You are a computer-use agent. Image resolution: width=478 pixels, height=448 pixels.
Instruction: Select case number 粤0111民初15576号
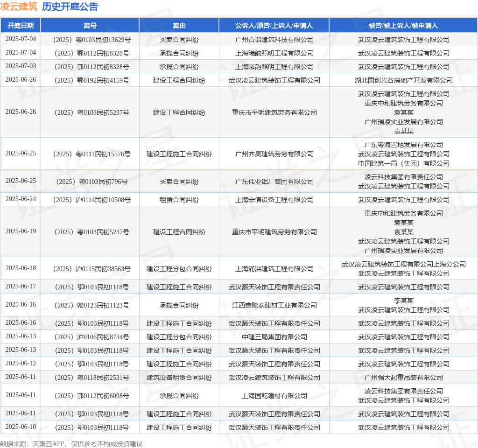[x=92, y=154]
